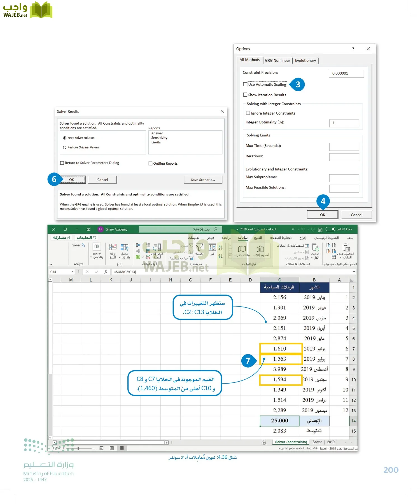
Task: Click OK in the Solver Results dialog
Action: 72,180
